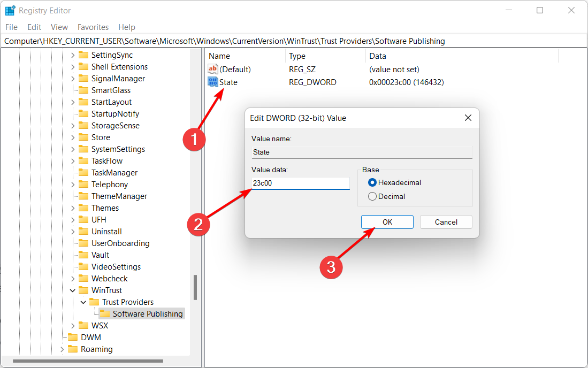This screenshot has height=368, width=588.
Task: Click the StorageSense folder icon
Action: 83,126
